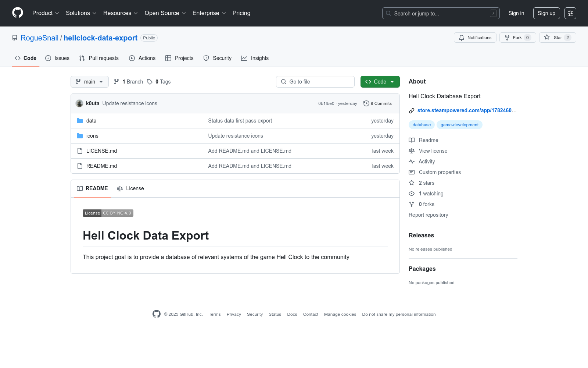Click the branch icon beside 1 Branch
588x368 pixels.
coord(116,82)
